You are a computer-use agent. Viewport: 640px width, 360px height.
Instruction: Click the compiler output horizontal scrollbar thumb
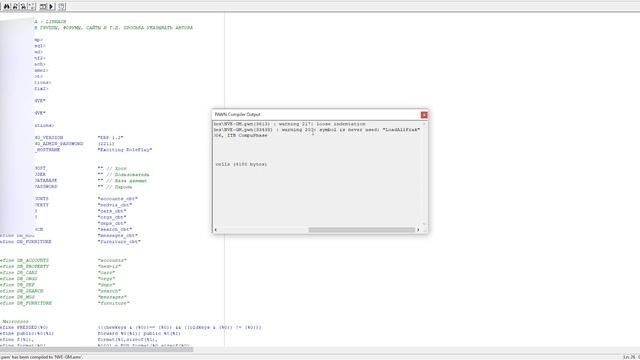coord(362,230)
